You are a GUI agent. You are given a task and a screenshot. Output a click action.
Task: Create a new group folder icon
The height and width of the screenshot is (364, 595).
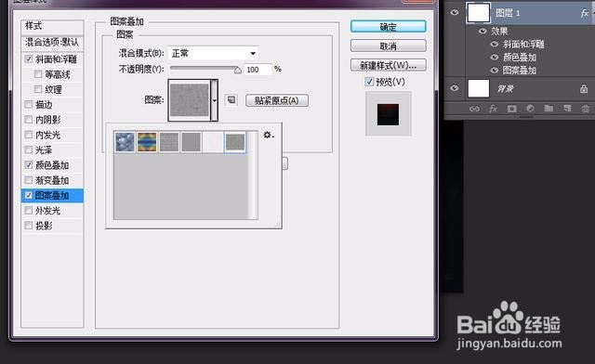(x=549, y=109)
